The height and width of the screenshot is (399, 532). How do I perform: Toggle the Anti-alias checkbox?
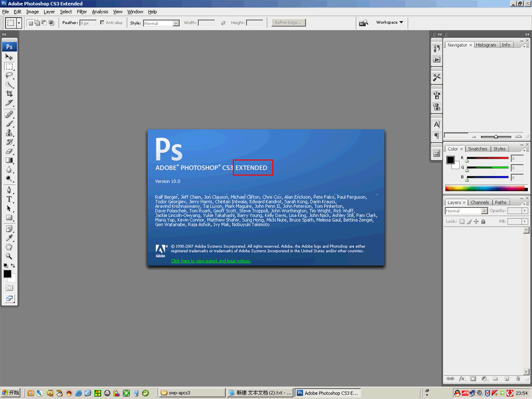[102, 23]
